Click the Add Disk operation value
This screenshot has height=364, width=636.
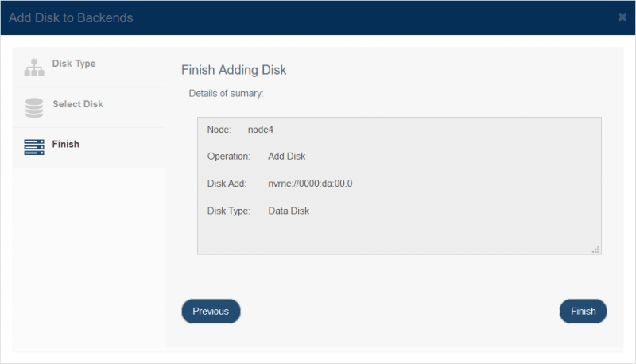tap(287, 157)
